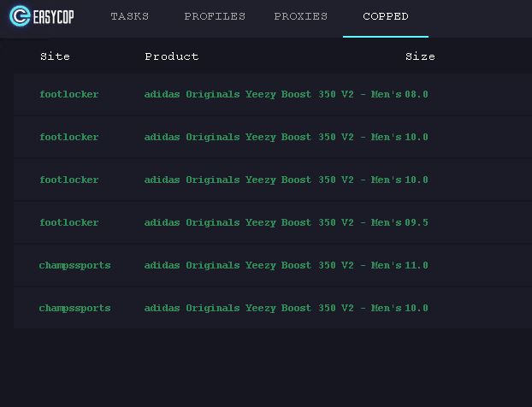Select champssports site cell in the 10.0 row
The height and width of the screenshot is (407, 532).
(x=74, y=309)
